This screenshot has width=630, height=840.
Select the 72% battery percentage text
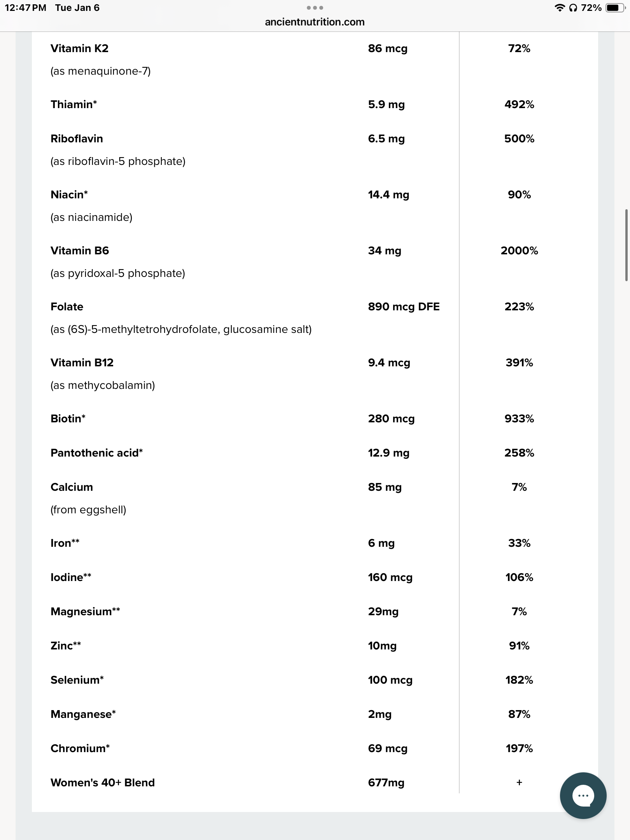591,8
